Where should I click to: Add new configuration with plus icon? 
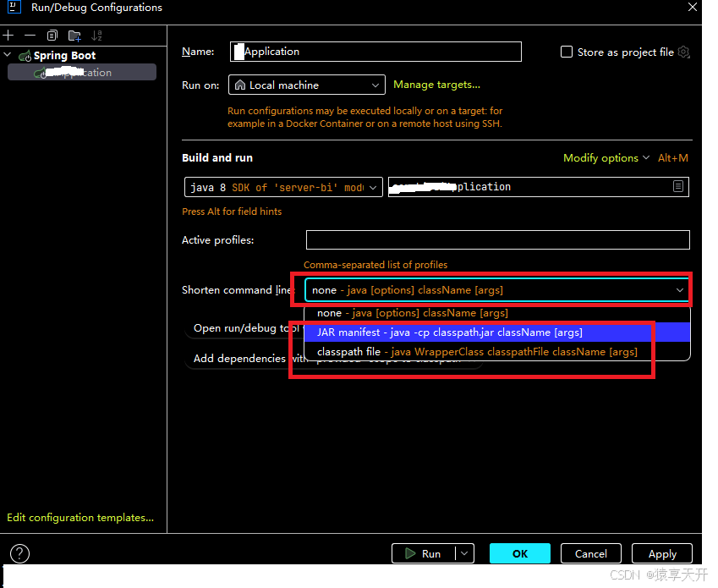click(8, 36)
